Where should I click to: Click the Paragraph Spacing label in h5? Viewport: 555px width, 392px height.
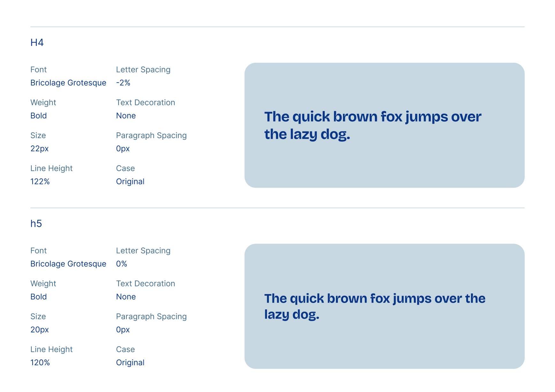click(x=151, y=317)
